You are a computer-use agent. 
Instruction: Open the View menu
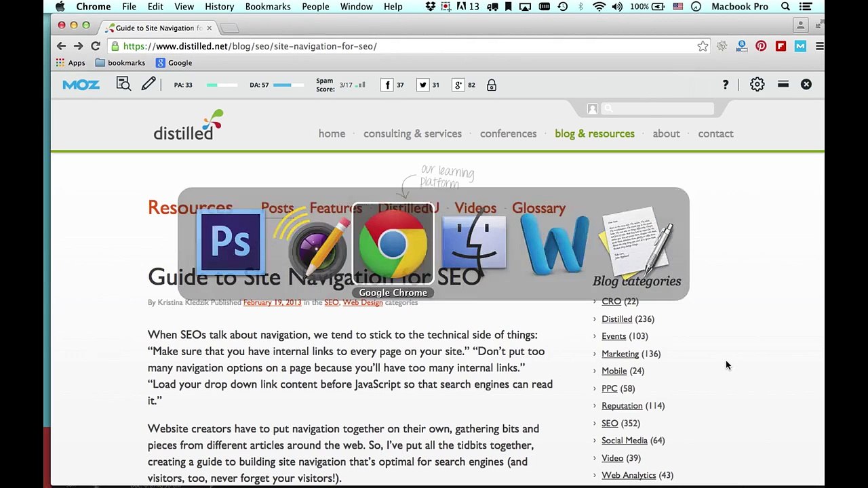(x=184, y=7)
